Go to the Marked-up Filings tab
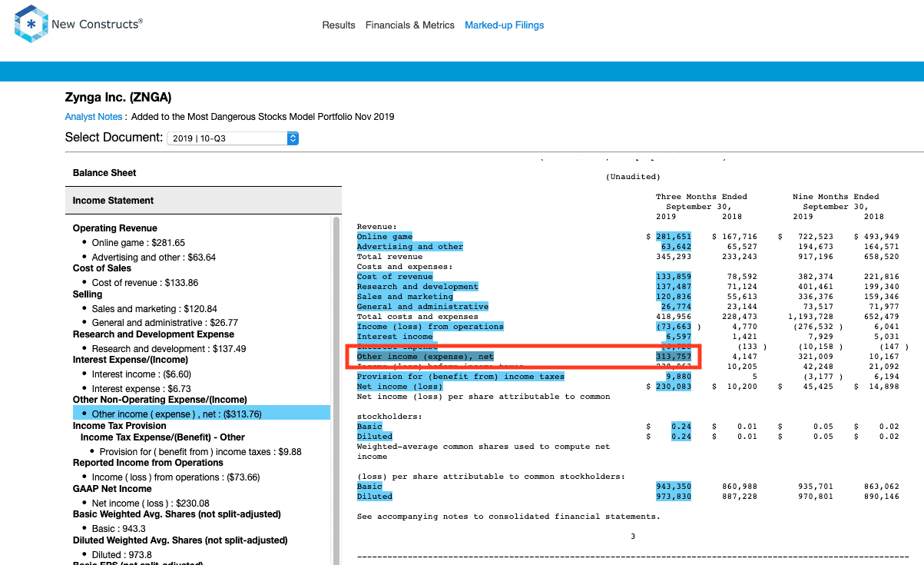 tap(504, 25)
